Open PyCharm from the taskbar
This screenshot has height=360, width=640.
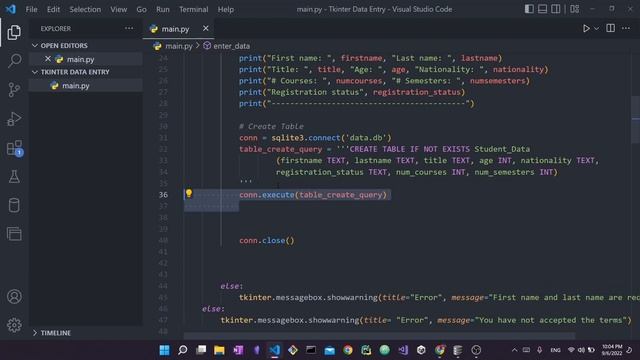(366, 350)
